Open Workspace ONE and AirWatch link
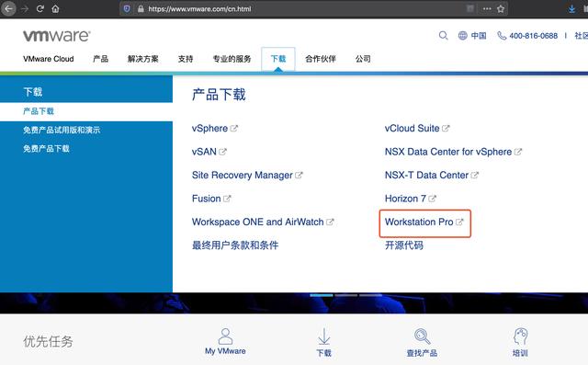The width and height of the screenshot is (588, 365). coord(257,222)
